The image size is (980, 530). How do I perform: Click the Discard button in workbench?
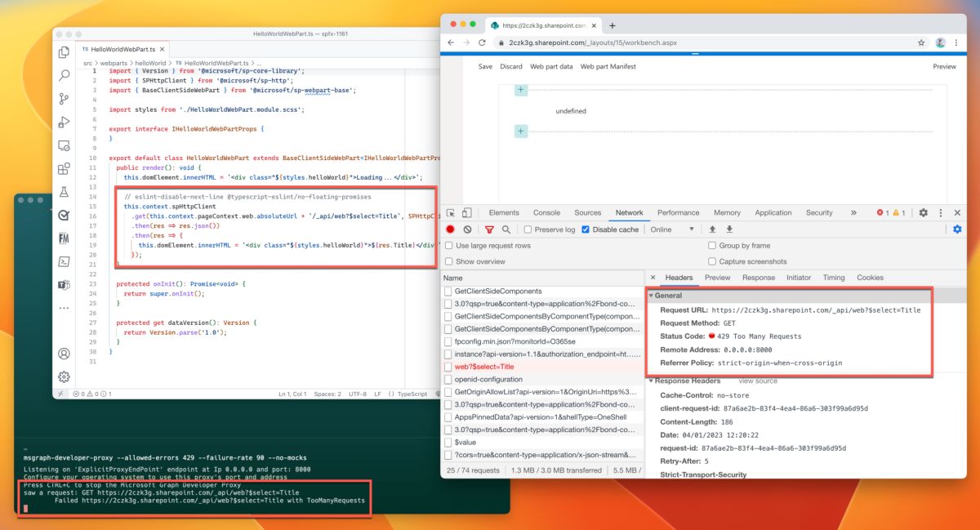(511, 66)
